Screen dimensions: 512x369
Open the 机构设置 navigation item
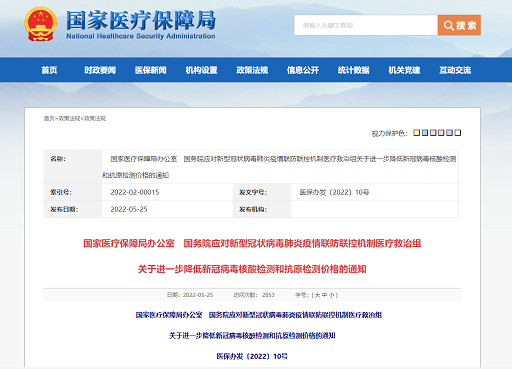point(201,70)
